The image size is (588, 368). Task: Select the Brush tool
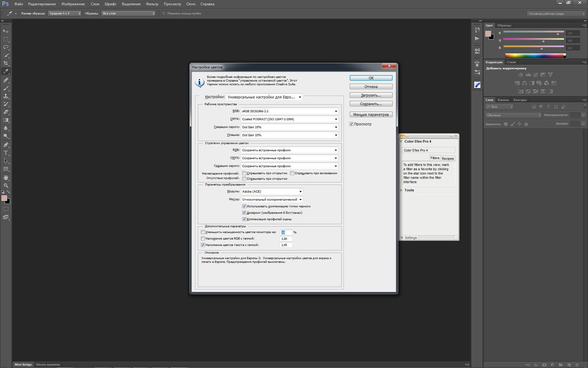pyautogui.click(x=6, y=88)
